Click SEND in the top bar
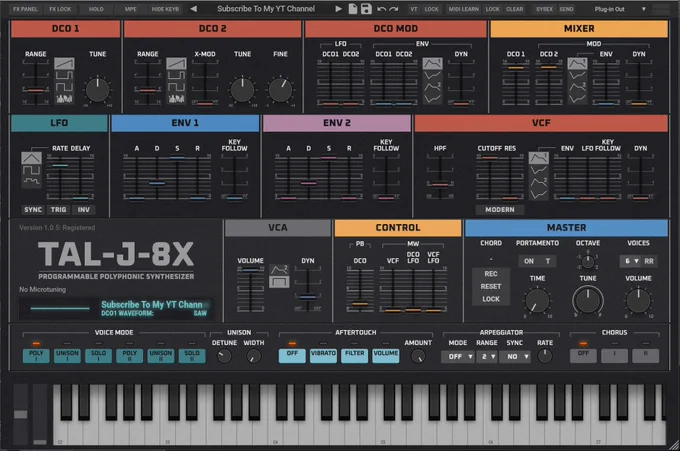The height and width of the screenshot is (451, 680). coord(566,9)
